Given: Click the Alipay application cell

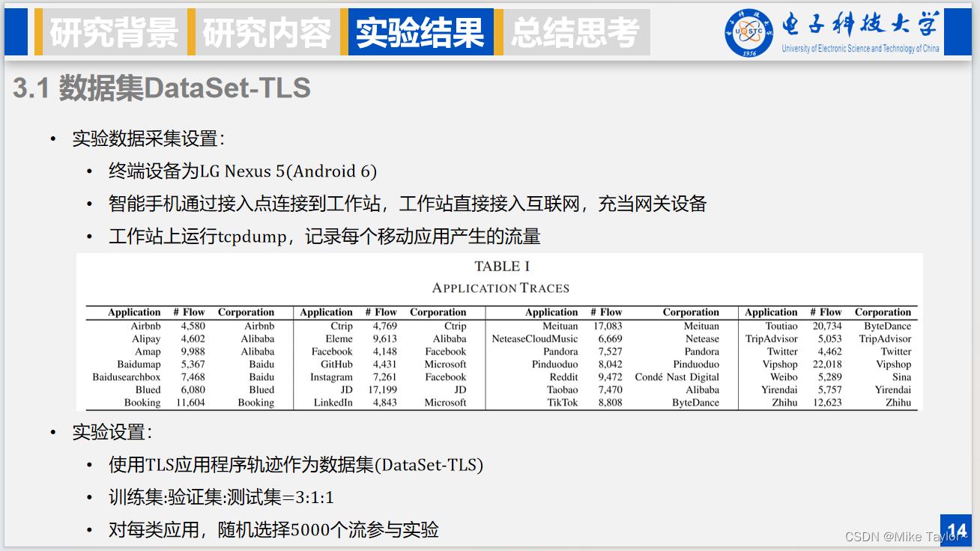Looking at the screenshot, I should click(147, 339).
